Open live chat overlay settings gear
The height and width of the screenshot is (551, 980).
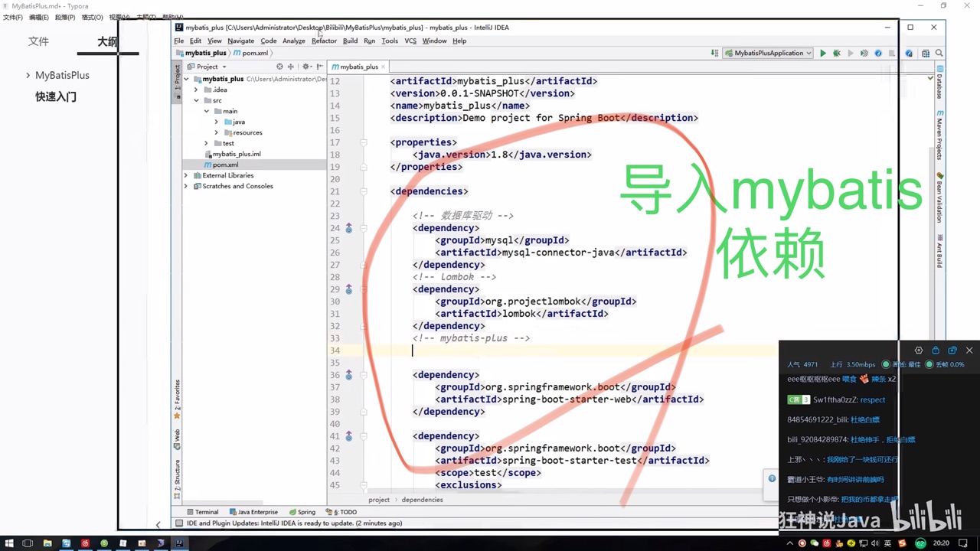pyautogui.click(x=919, y=350)
